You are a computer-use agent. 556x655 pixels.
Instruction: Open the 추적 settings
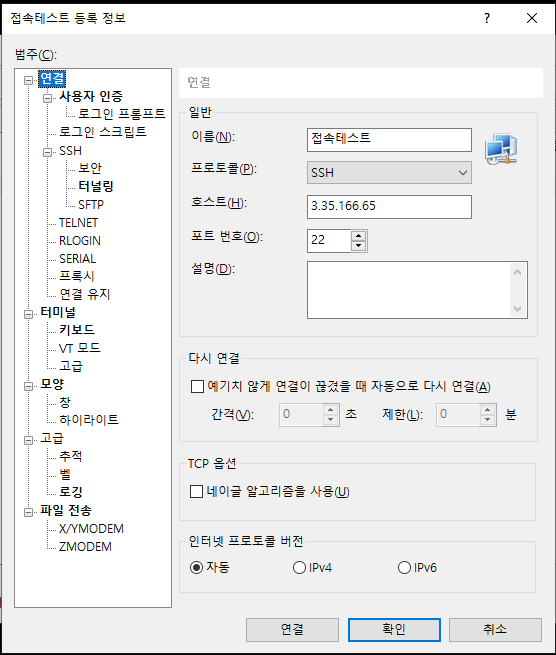tap(70, 456)
